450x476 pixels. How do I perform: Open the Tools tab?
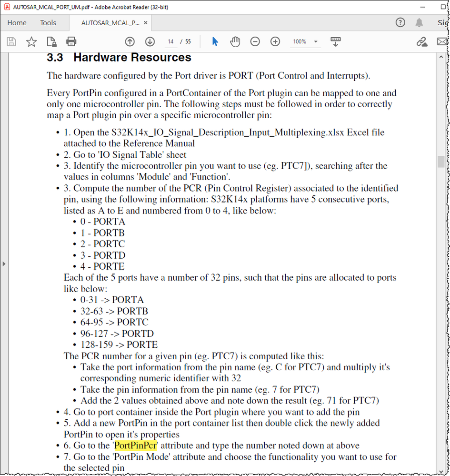click(48, 23)
